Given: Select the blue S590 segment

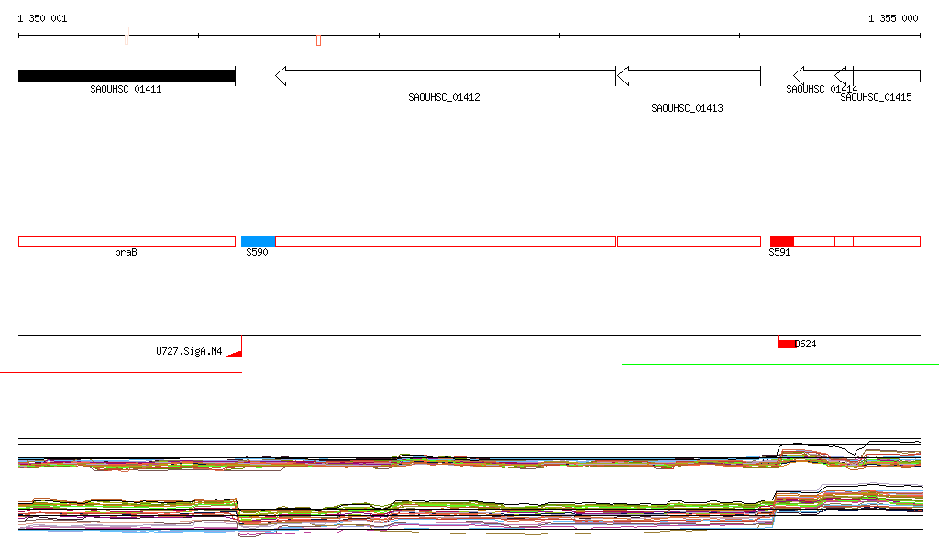Looking at the screenshot, I should click(258, 242).
